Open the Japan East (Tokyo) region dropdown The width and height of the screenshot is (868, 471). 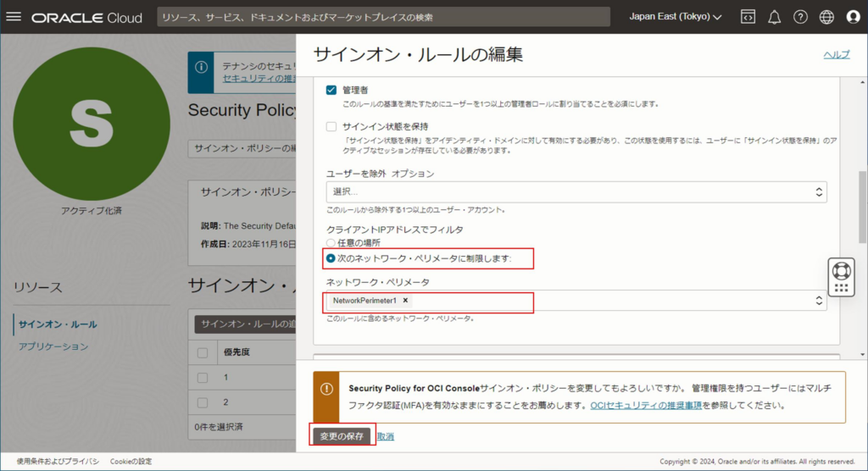(676, 17)
